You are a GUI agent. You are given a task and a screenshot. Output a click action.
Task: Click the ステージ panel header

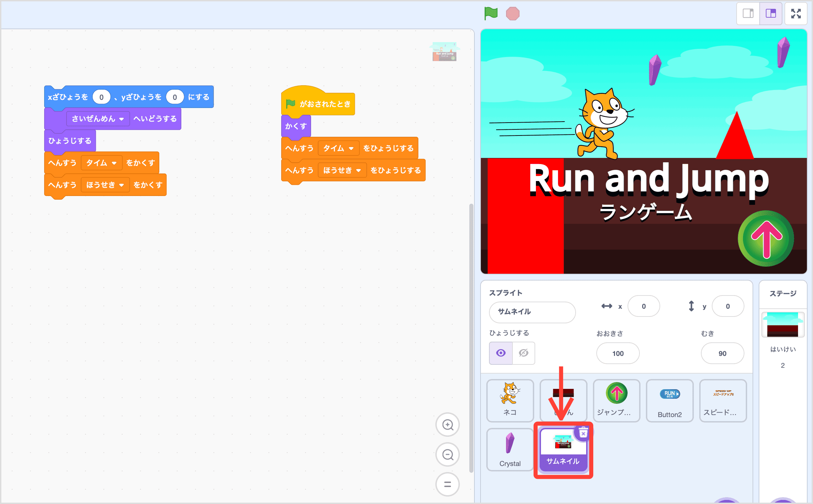coord(783,293)
